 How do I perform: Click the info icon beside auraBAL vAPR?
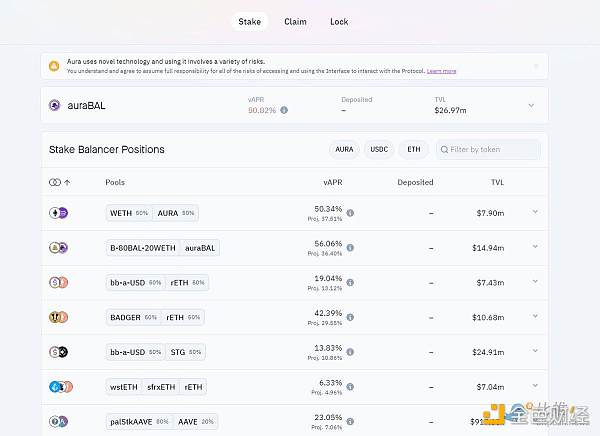click(x=284, y=110)
